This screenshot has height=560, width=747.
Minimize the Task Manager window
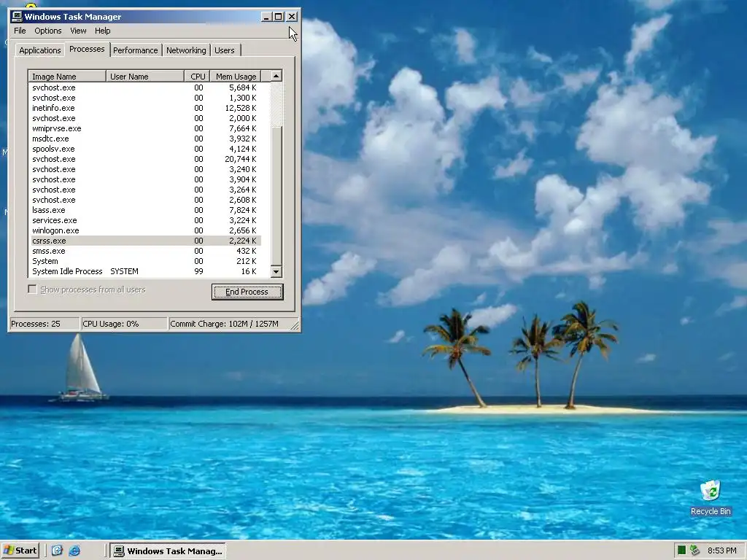point(266,17)
